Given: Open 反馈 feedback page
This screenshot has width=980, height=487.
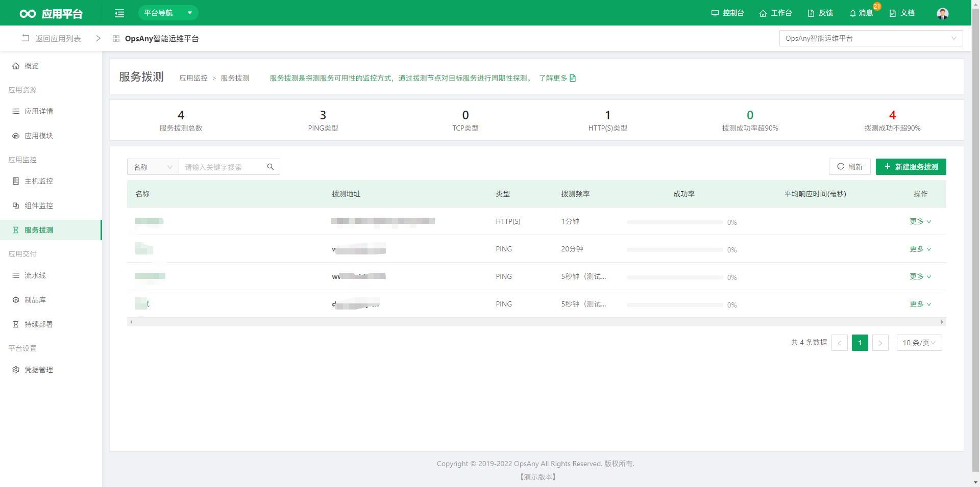Looking at the screenshot, I should tap(820, 13).
